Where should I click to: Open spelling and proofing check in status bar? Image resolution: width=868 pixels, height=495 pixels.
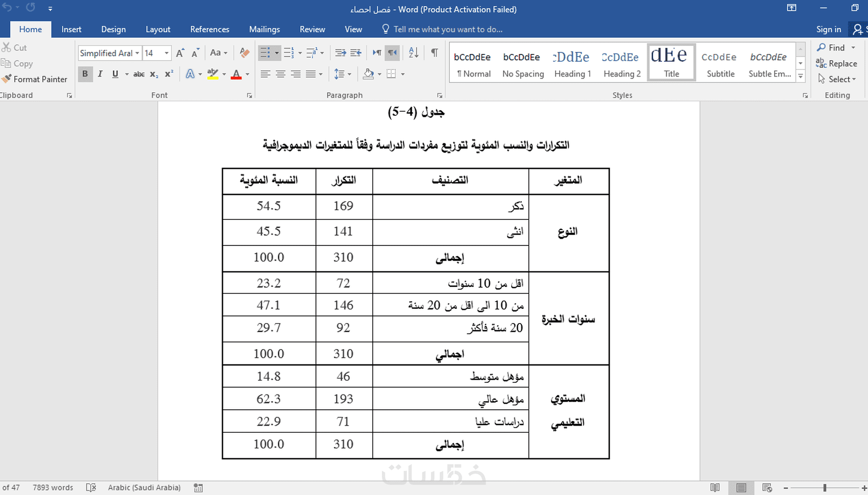point(91,487)
